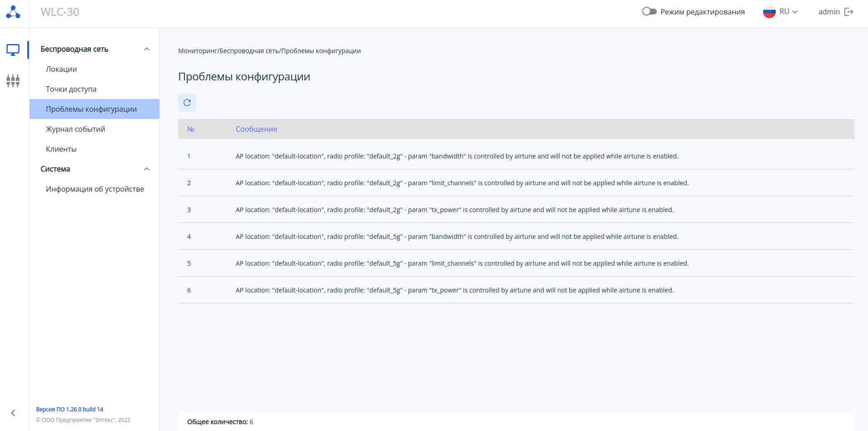Image resolution: width=868 pixels, height=431 pixels.
Task: Go to Точки доступа page
Action: click(x=71, y=89)
